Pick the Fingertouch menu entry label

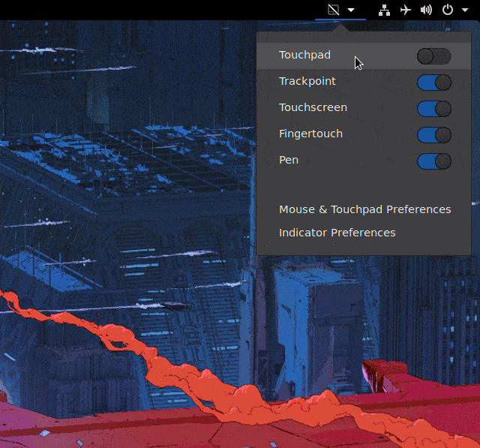(310, 134)
